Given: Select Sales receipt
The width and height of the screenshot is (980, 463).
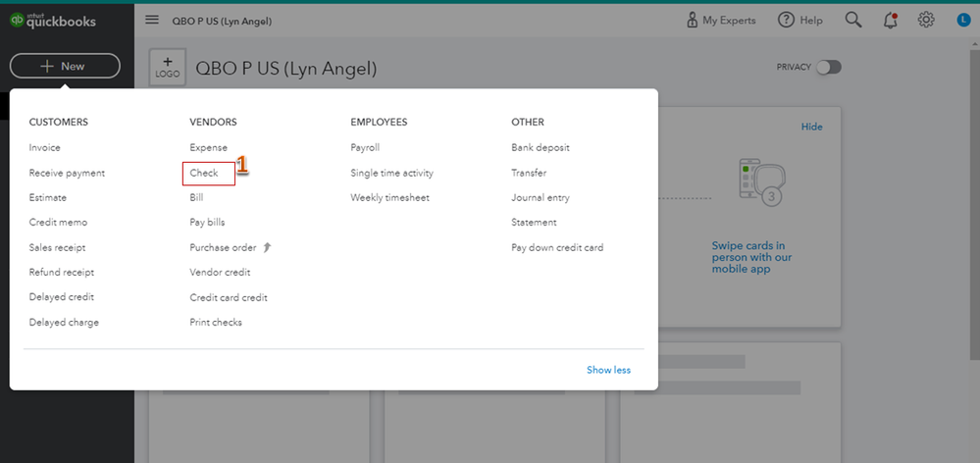Looking at the screenshot, I should [x=58, y=247].
